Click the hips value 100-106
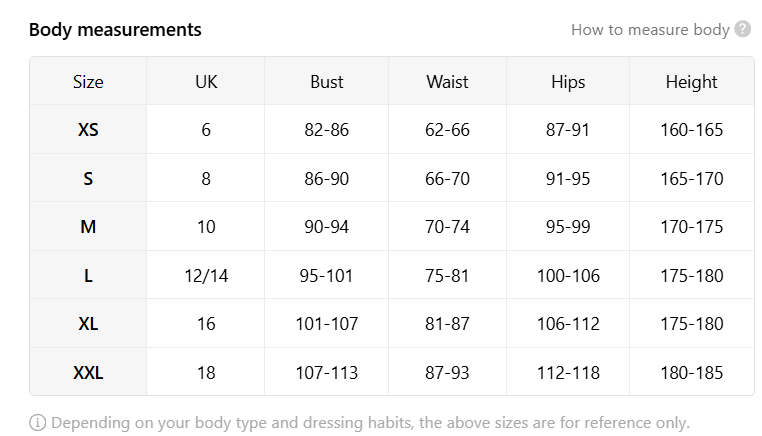762x436 pixels. 568,276
